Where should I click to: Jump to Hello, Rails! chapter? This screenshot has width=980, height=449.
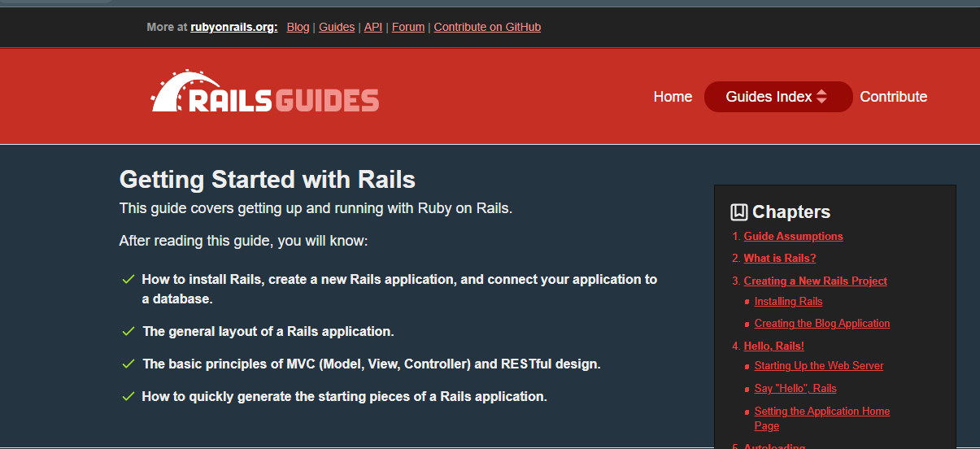pyautogui.click(x=773, y=346)
